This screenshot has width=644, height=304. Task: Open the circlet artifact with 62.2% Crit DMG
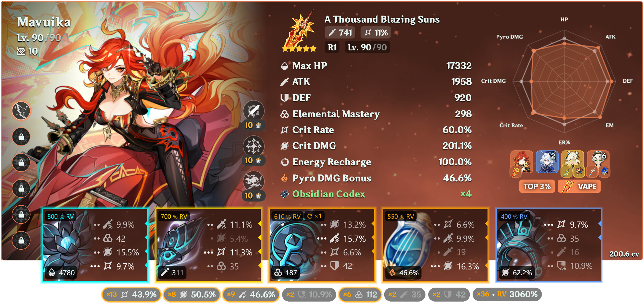click(549, 245)
